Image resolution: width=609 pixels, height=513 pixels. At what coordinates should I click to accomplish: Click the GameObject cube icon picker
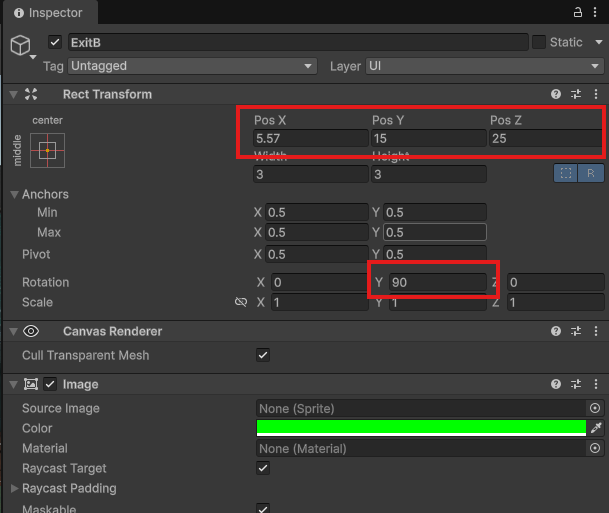pos(21,46)
